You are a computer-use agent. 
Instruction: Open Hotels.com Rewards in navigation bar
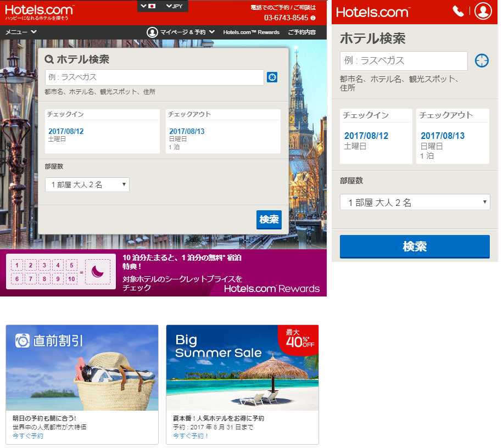(251, 32)
